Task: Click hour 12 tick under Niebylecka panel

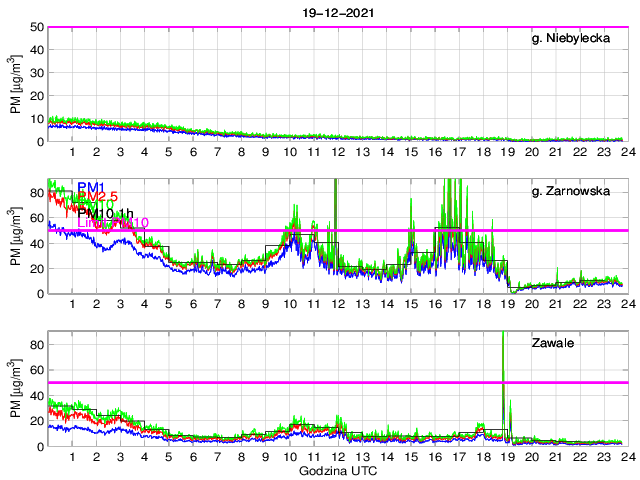Action: click(338, 152)
